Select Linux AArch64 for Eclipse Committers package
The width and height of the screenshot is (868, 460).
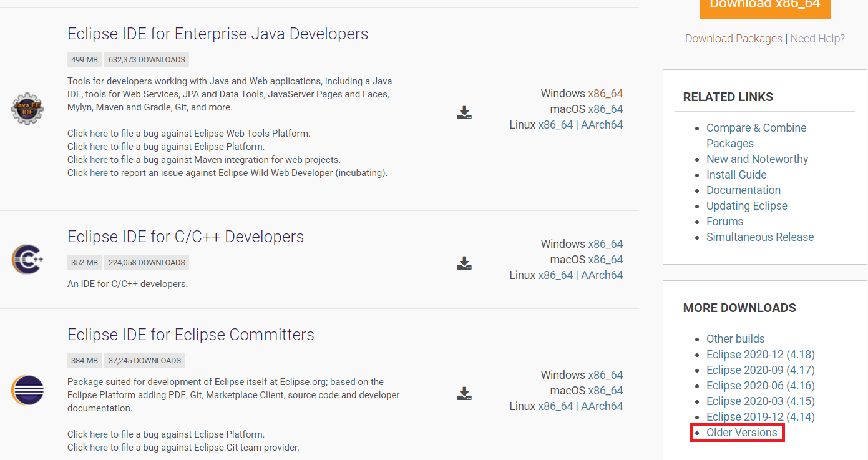tap(602, 406)
